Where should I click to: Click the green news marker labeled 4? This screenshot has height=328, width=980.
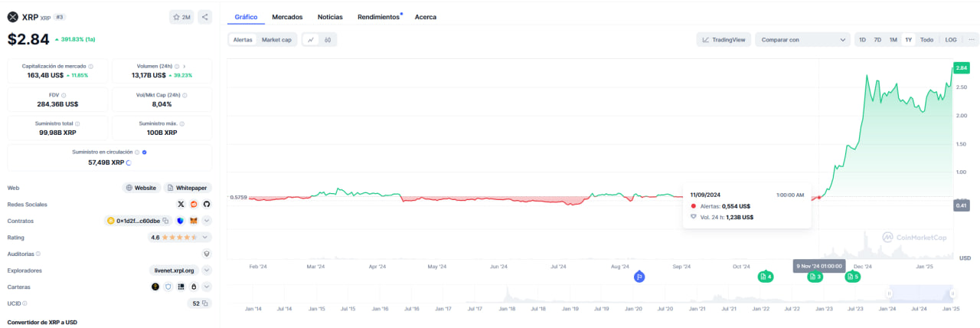765,277
